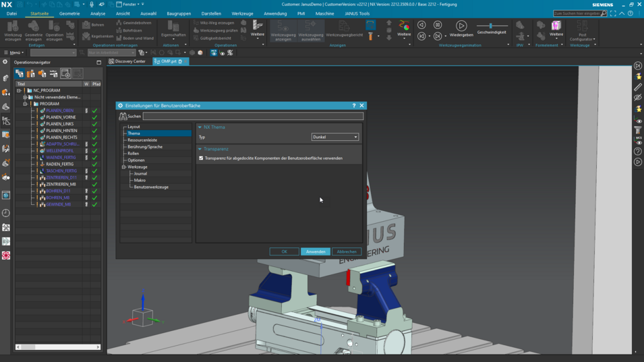The height and width of the screenshot is (362, 644).
Task: Switch to Discovery Center tab
Action: 127,61
